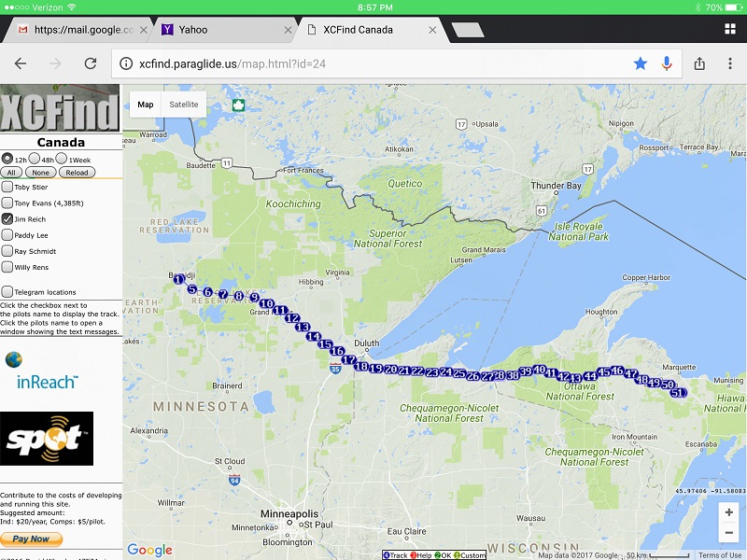This screenshot has height=560, width=747.
Task: Close the XCFind Canada tab
Action: click(x=432, y=30)
